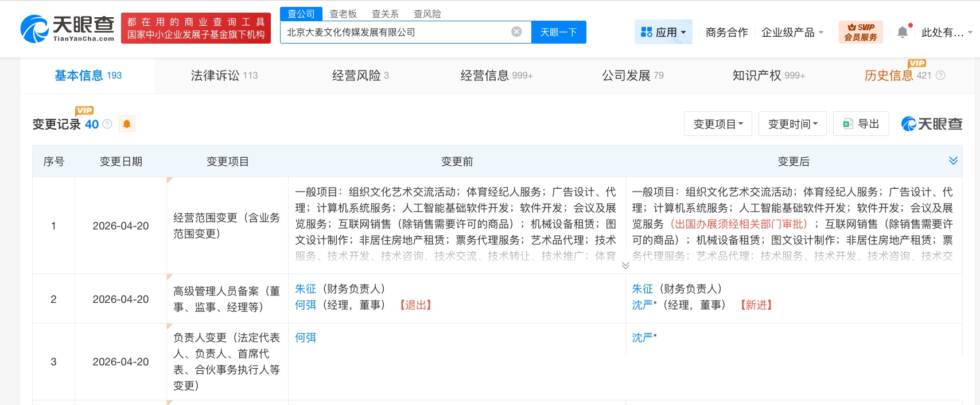
Task: Open the notification bell
Action: (903, 32)
